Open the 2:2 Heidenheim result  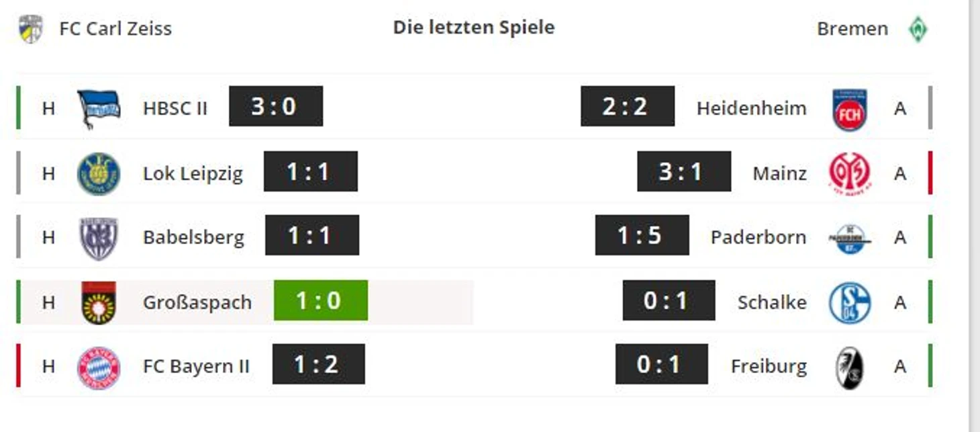(x=628, y=106)
